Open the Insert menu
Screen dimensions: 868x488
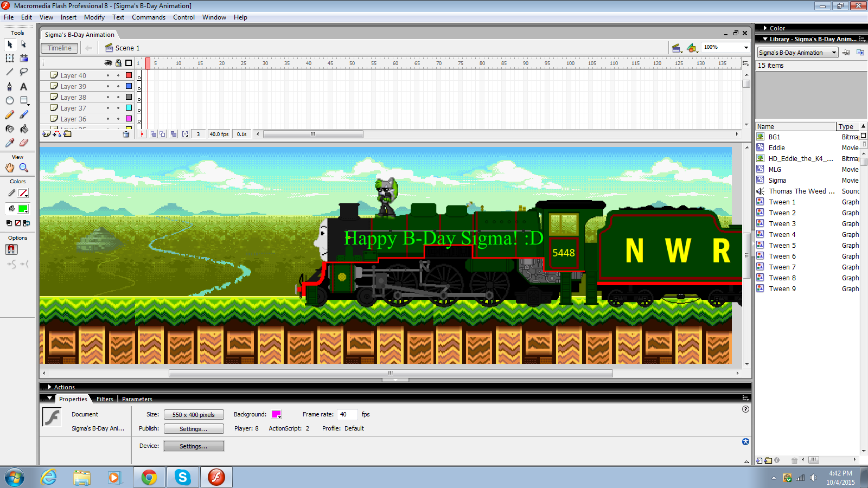[68, 17]
